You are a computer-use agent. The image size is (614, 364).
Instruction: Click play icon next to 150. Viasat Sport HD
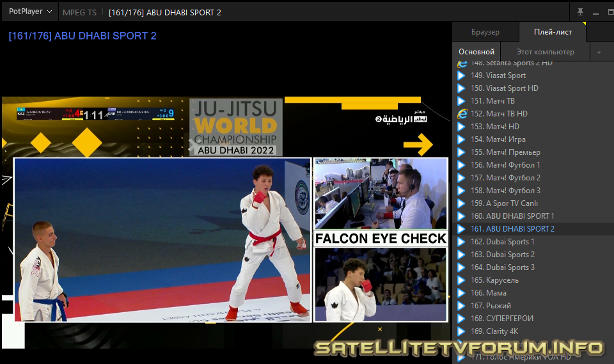[x=461, y=88]
